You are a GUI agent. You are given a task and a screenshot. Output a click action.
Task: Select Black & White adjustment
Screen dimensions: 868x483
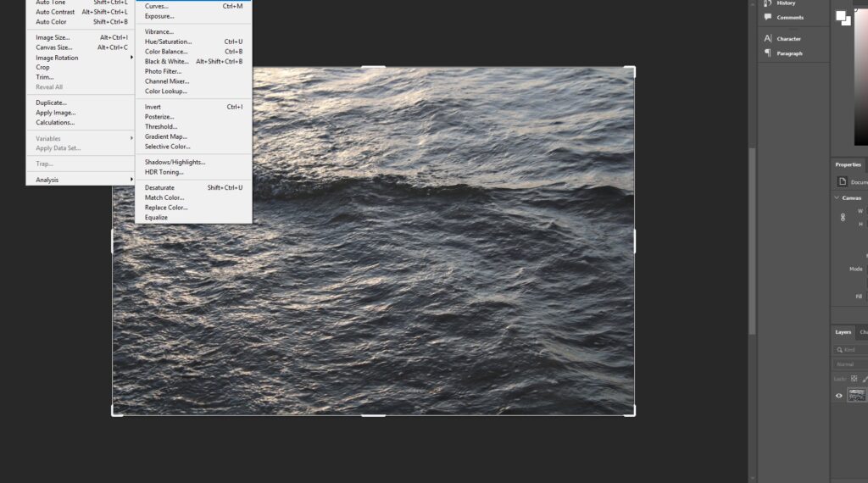point(193,61)
